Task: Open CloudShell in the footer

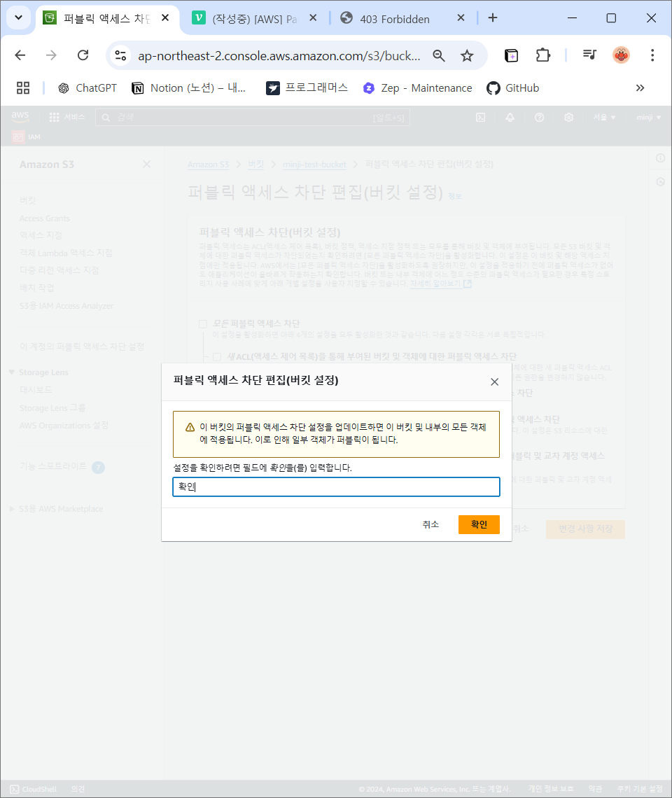Action: [x=34, y=790]
